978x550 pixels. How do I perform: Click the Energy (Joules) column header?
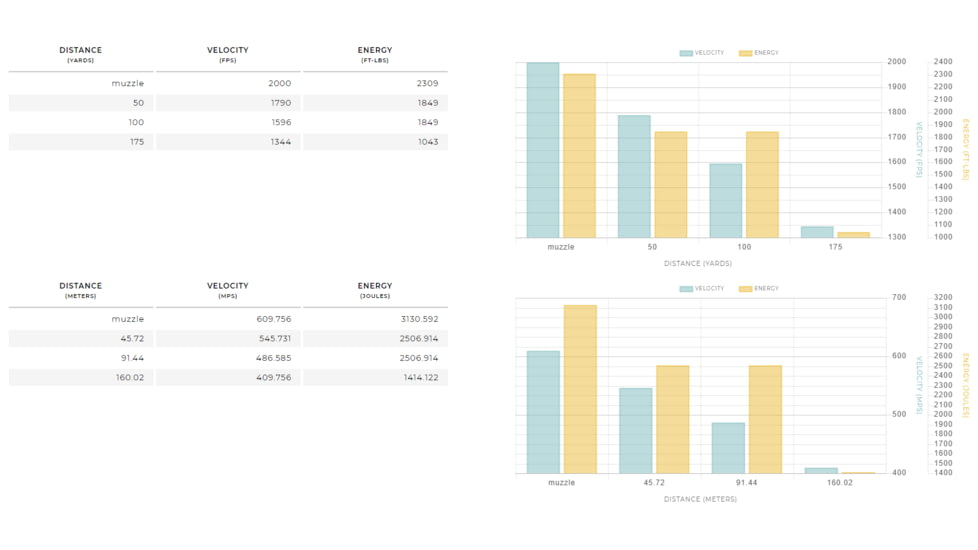[x=375, y=290]
